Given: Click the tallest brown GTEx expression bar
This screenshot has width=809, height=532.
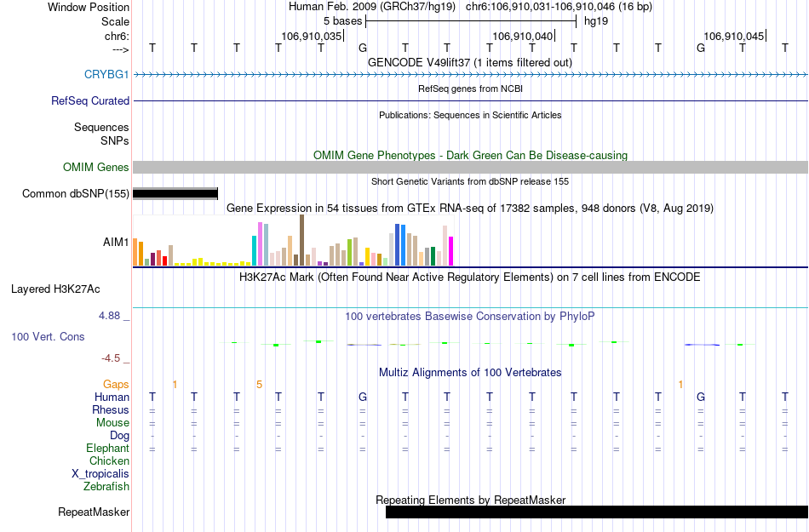Looking at the screenshot, I should 301,240.
